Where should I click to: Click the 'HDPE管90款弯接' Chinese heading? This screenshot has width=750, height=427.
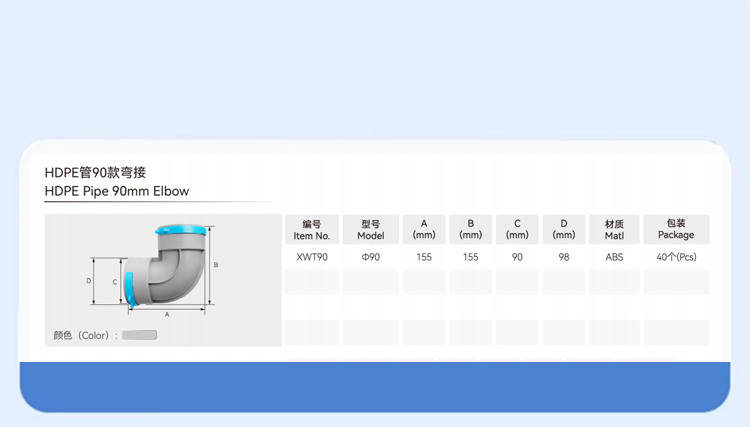click(102, 172)
